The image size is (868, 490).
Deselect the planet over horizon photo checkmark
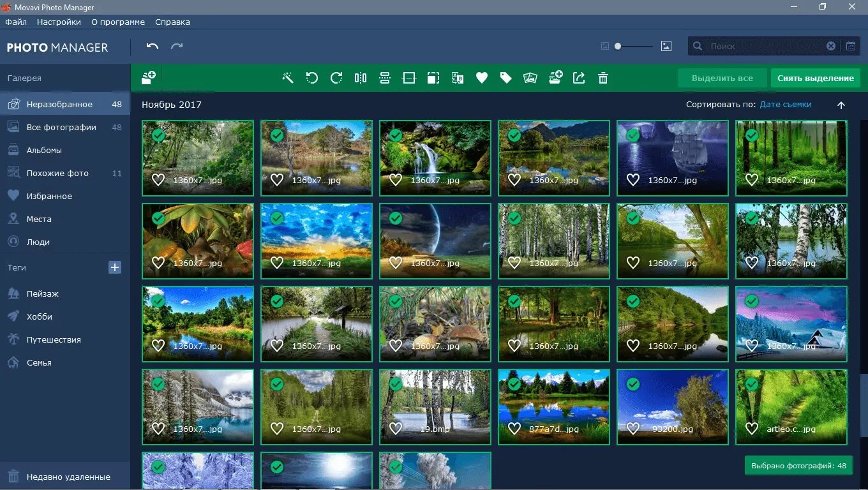coord(396,218)
